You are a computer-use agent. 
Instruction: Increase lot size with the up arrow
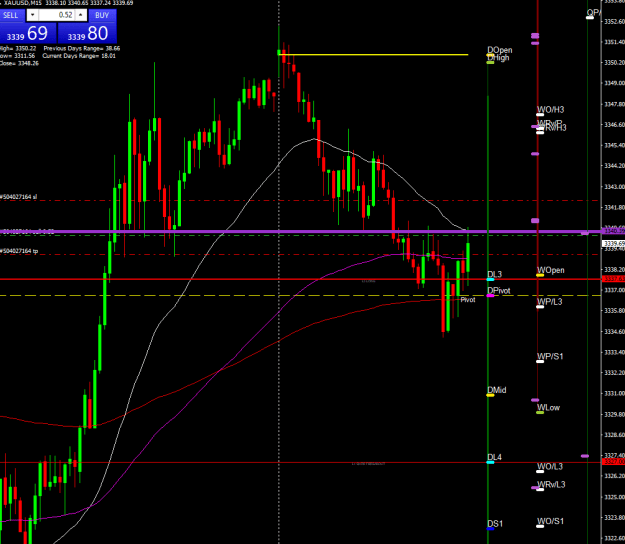click(81, 15)
